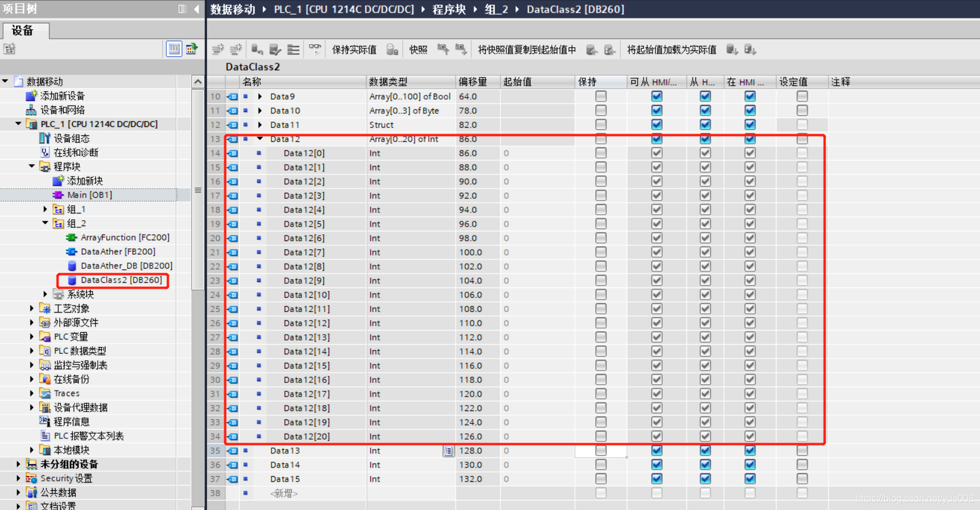Screen dimensions: 980x510
Task: Click the ArrayFunction [FC200] block icon
Action: [x=72, y=237]
